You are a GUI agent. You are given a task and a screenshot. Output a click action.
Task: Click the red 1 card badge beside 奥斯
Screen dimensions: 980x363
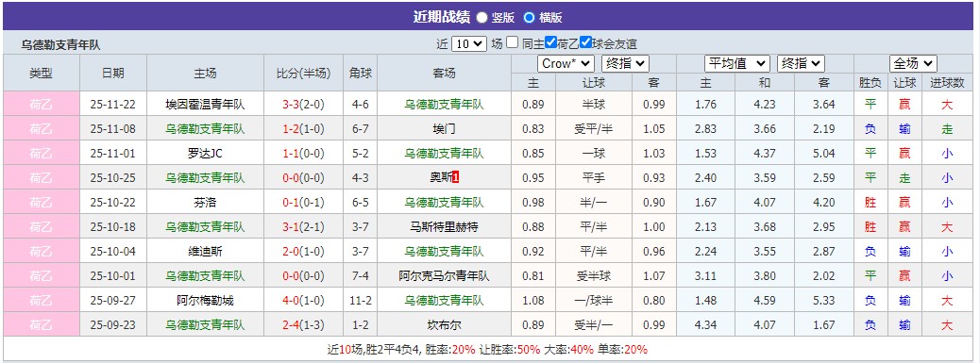point(456,178)
